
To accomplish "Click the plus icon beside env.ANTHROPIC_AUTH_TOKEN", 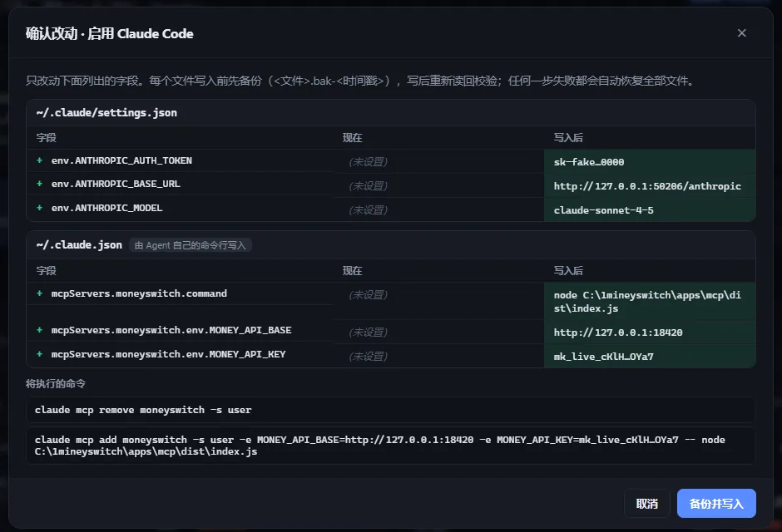I will 39,160.
